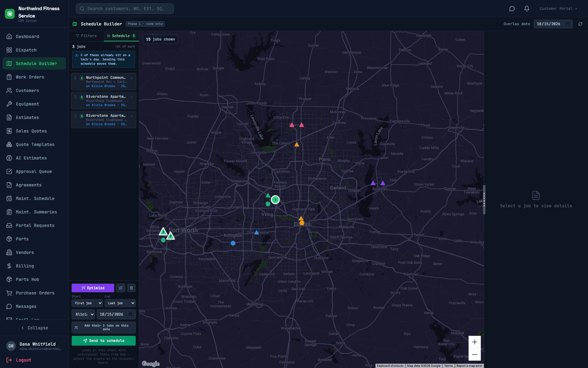The width and height of the screenshot is (588, 368).
Task: Zoom out on the map
Action: pyautogui.click(x=474, y=355)
